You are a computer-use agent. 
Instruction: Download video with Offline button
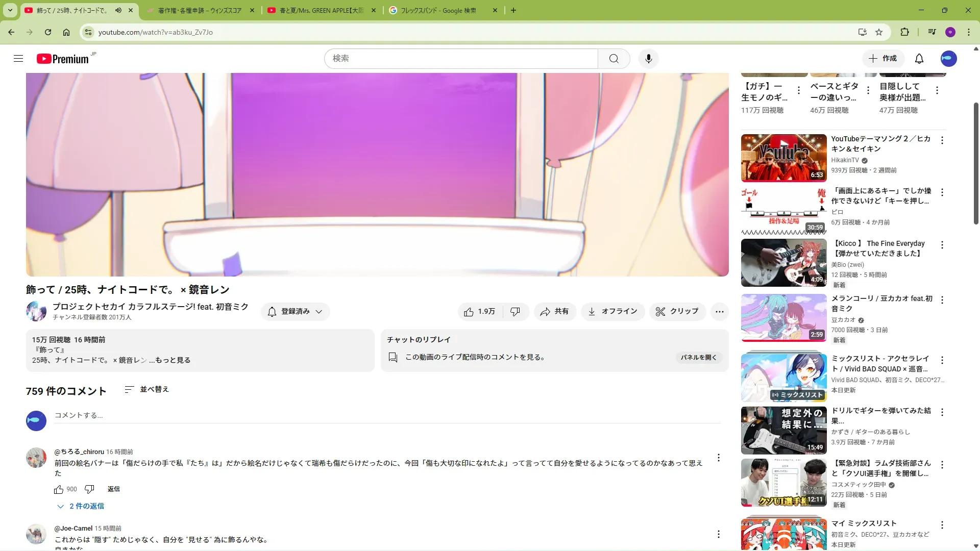pos(612,311)
